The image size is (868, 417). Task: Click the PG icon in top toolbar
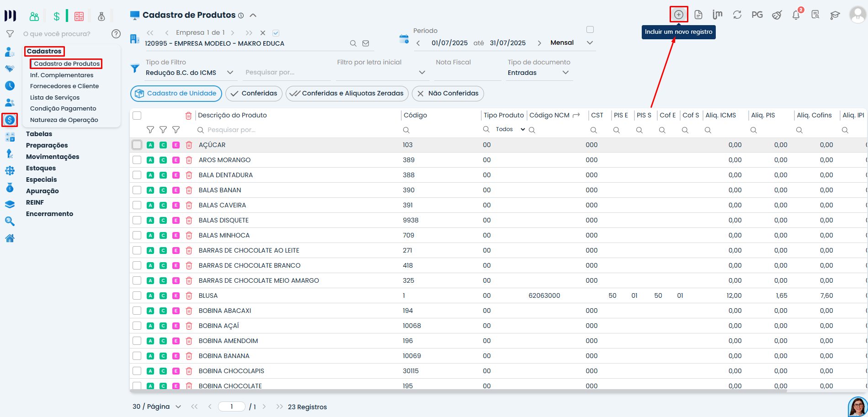click(x=757, y=15)
